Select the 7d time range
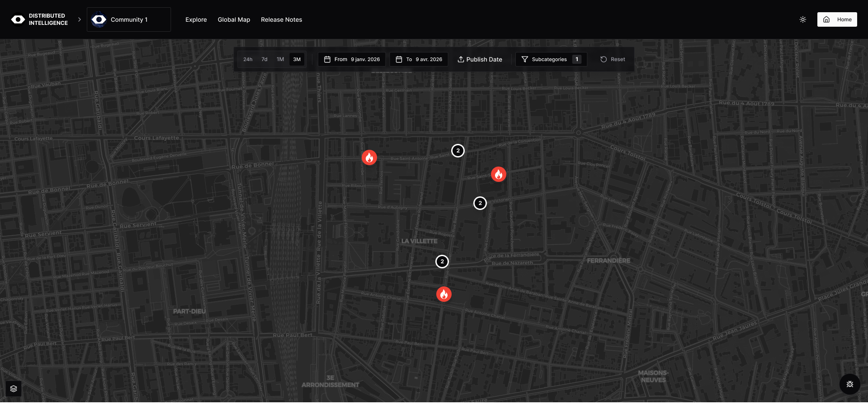Viewport: 868px width, 405px height. 264,59
